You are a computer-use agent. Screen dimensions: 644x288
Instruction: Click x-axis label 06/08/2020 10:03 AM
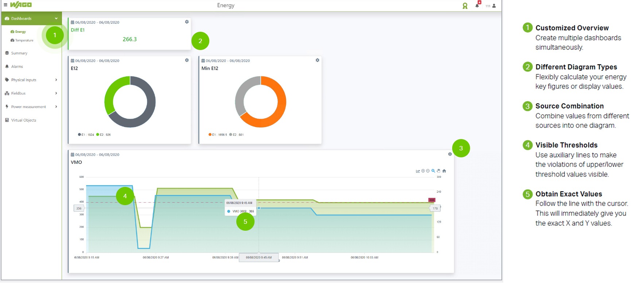(365, 257)
